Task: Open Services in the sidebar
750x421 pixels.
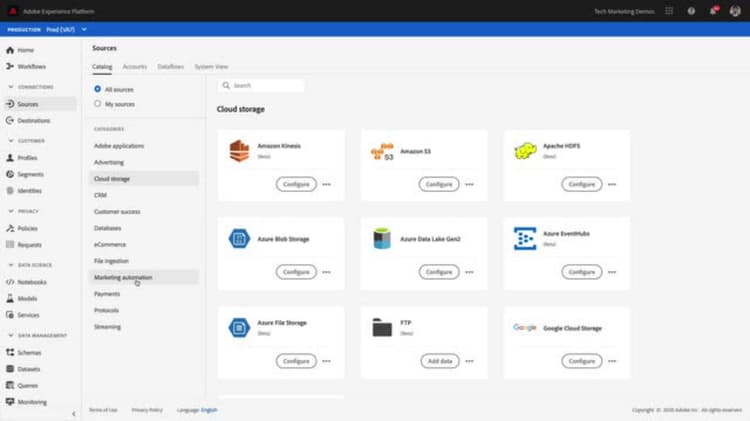Action: [x=22, y=315]
